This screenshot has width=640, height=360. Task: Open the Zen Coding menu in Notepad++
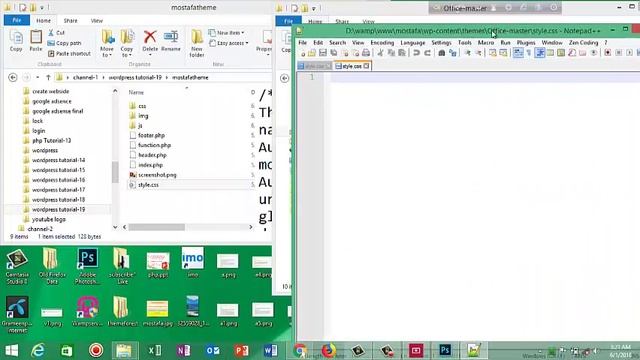pos(583,42)
